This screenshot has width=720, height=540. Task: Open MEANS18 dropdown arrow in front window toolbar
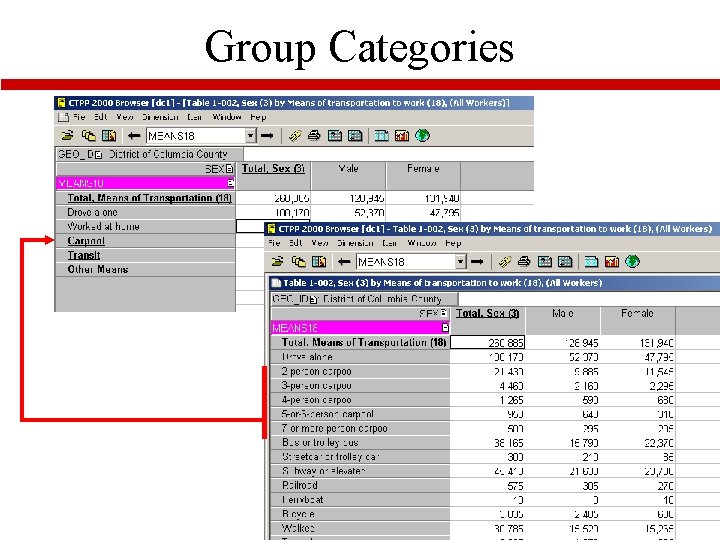(460, 262)
